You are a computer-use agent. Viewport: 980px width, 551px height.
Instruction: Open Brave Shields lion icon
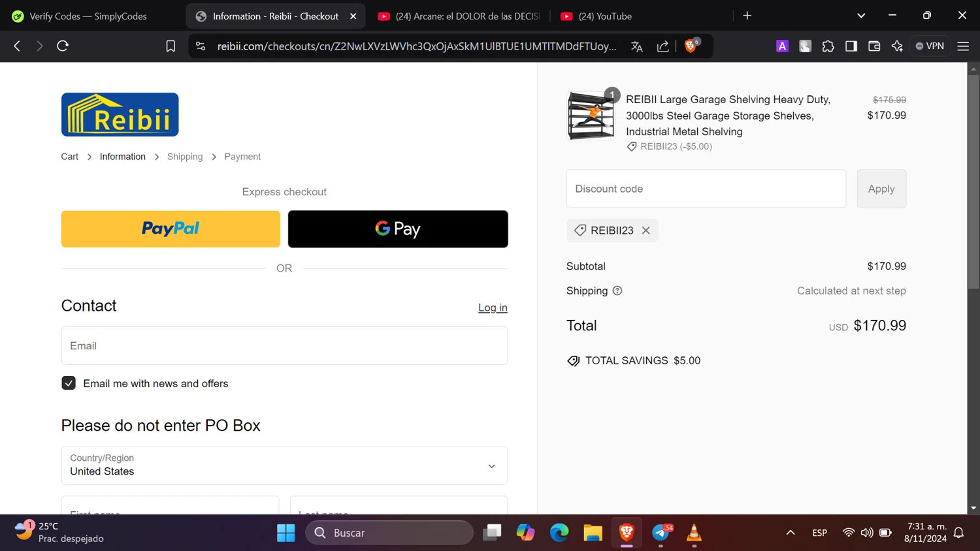[x=691, y=46]
